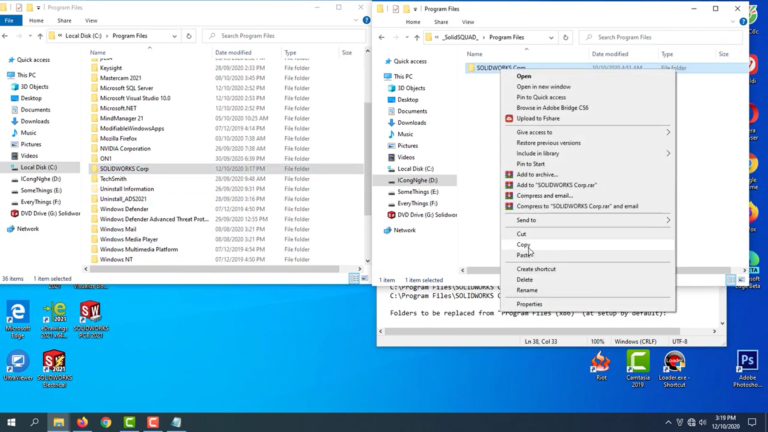Open Microsoft Edge desktop shortcut
The image size is (768, 432).
click(x=18, y=319)
